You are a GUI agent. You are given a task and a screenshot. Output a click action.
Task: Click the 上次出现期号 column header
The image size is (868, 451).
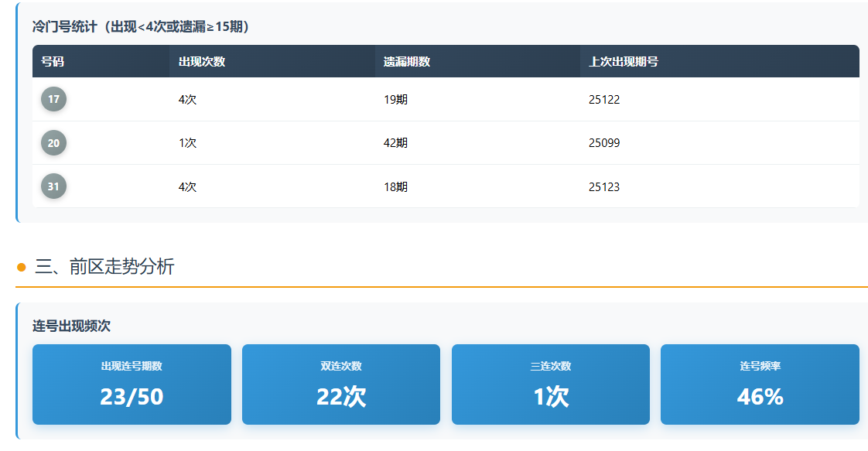point(719,61)
